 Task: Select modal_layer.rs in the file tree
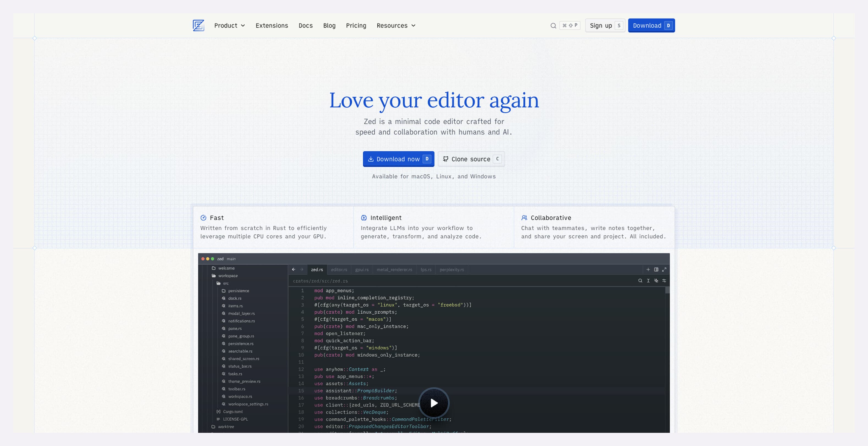coord(238,314)
